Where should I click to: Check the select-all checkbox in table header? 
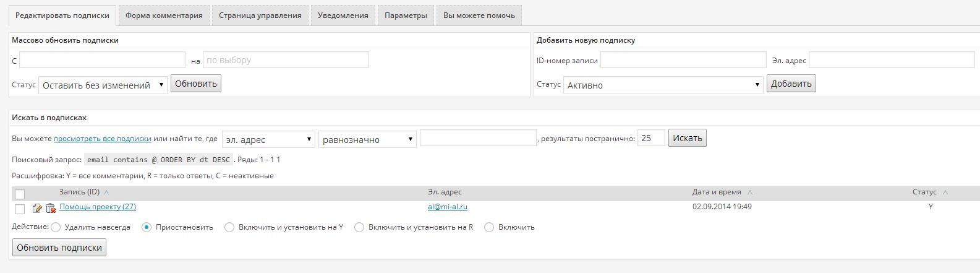[20, 194]
